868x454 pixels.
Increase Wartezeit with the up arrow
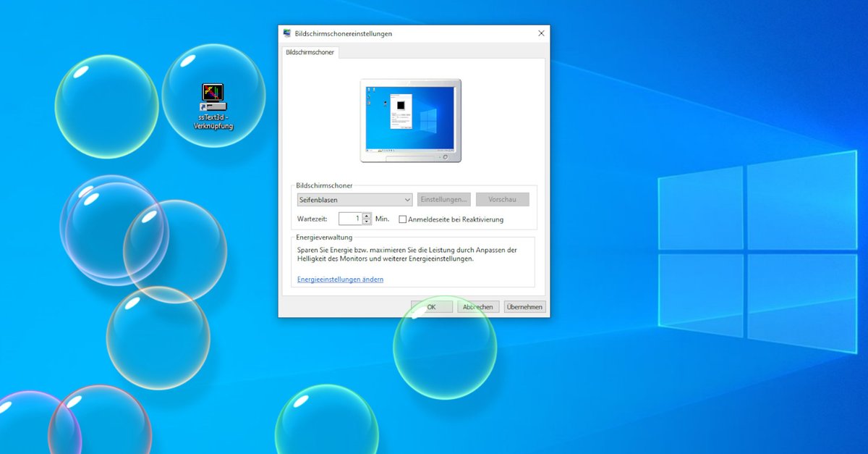(367, 216)
